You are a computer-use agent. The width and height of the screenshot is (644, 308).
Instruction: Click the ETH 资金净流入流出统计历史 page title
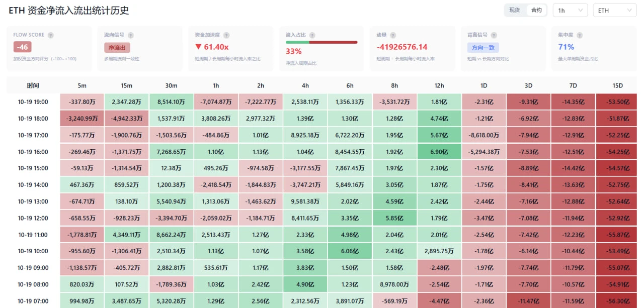[69, 10]
